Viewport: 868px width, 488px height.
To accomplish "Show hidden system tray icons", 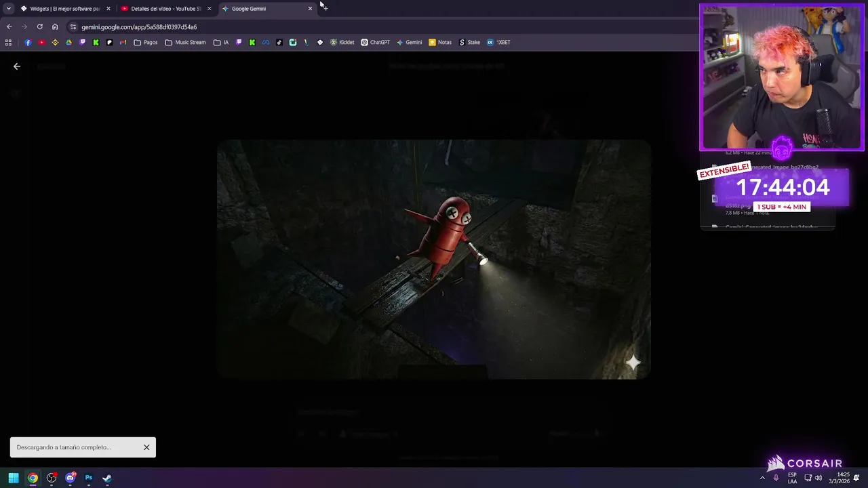I will [762, 478].
